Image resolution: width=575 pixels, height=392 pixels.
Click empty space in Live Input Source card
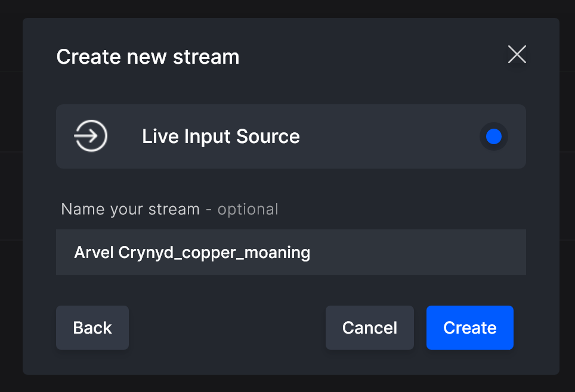point(389,136)
